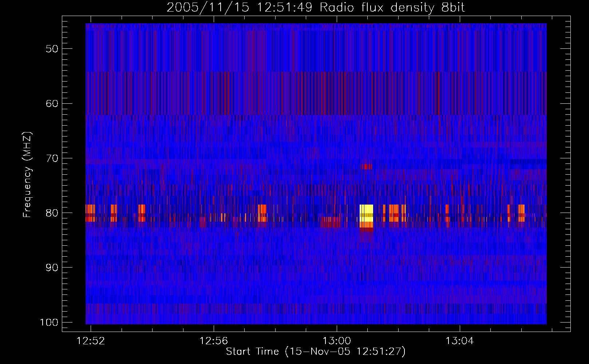Screen dimensions: 589x364
Task: Click the 13:00 time tick label
Action: click(337, 341)
